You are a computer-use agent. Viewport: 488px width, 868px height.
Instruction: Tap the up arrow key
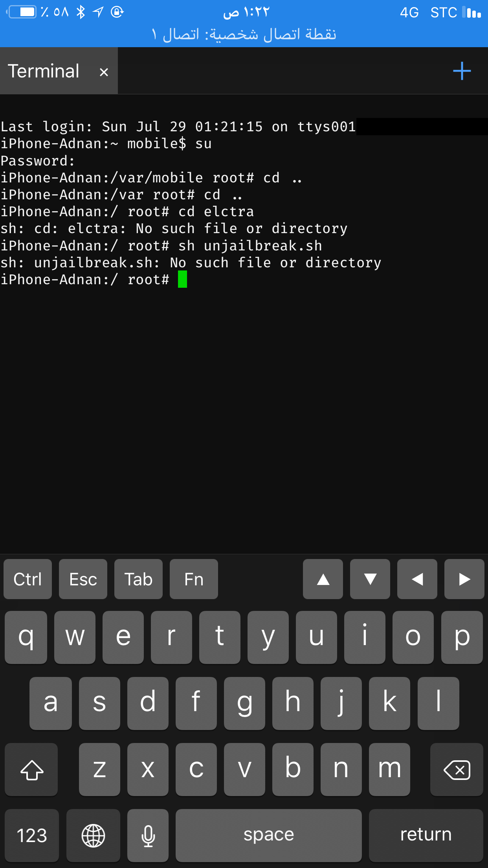[323, 579]
